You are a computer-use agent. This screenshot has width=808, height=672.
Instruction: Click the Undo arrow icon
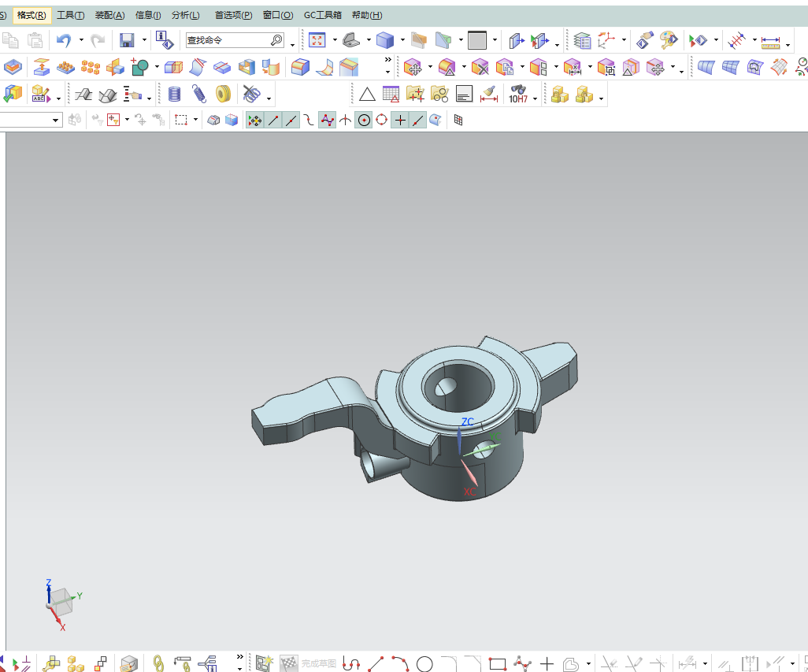64,40
